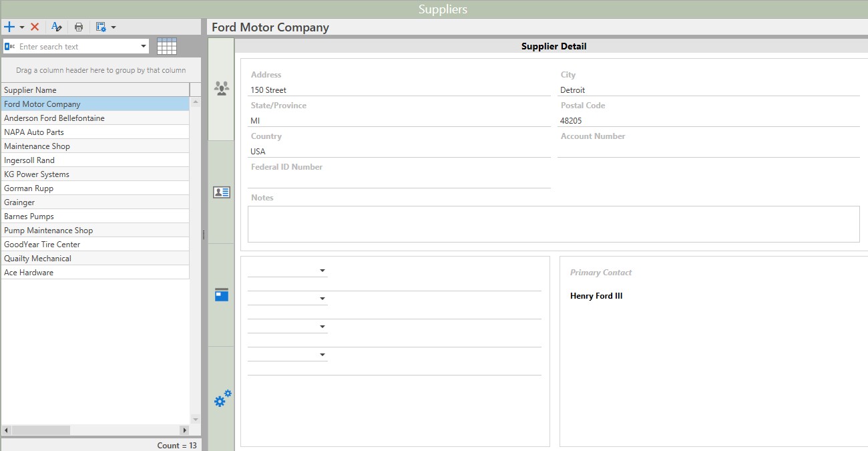Focus the 'Enter search text' field

[77, 46]
